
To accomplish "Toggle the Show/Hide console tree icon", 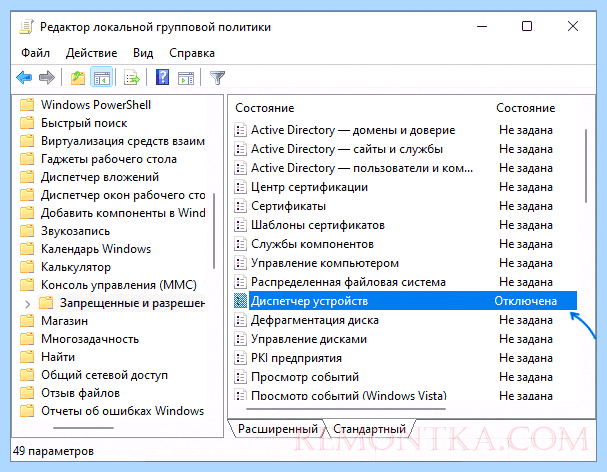I will point(102,77).
